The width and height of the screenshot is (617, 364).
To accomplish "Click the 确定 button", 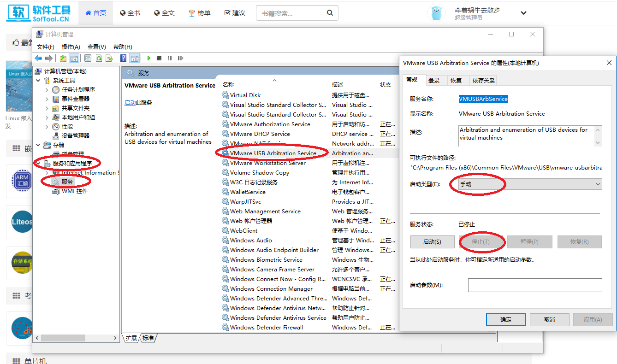I will (x=506, y=320).
